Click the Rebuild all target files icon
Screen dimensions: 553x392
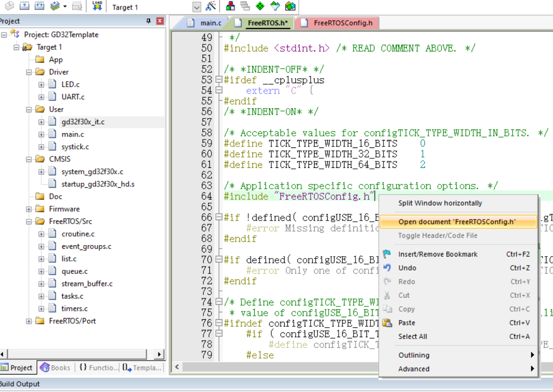tap(39, 5)
